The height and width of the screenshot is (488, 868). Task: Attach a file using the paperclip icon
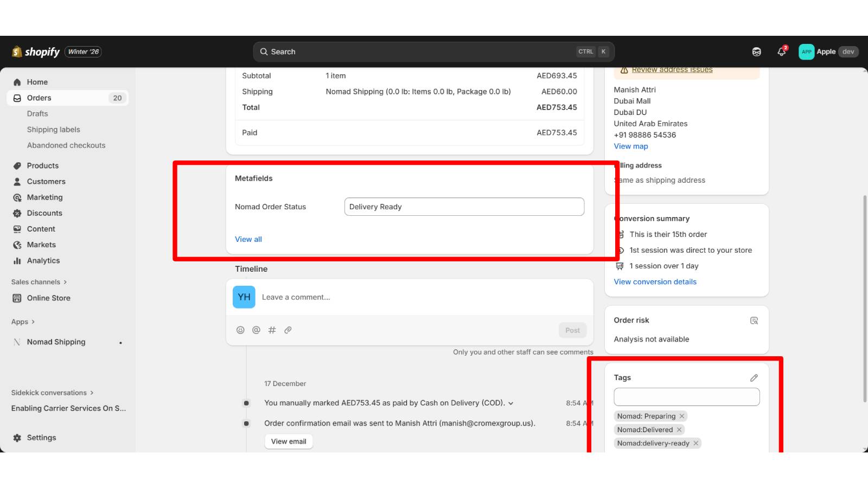pos(288,330)
